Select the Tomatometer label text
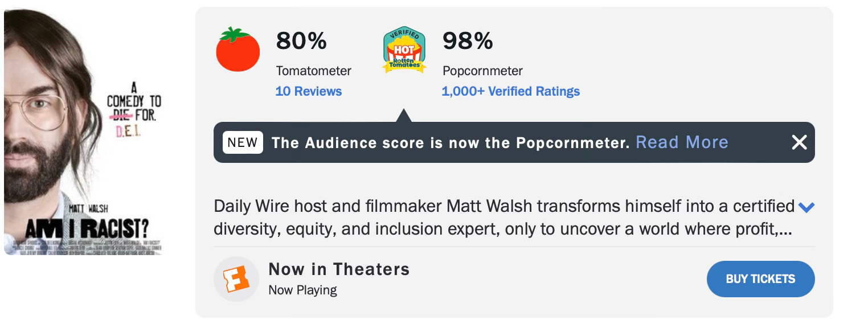Image resolution: width=868 pixels, height=328 pixels. [x=314, y=71]
